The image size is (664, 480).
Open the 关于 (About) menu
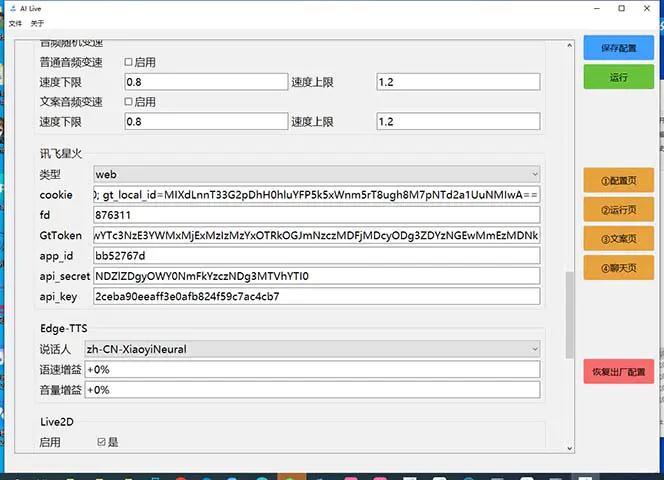37,23
